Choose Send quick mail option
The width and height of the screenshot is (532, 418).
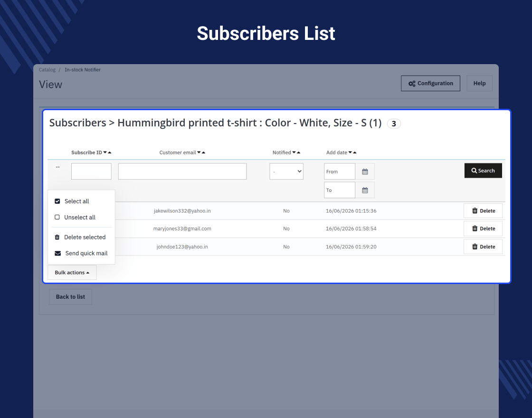click(x=81, y=253)
